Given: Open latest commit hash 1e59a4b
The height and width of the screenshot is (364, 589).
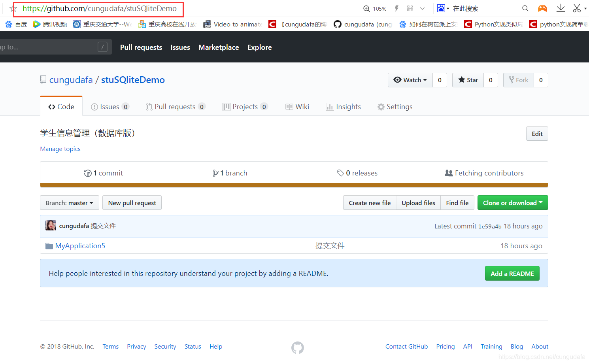Looking at the screenshot, I should pyautogui.click(x=490, y=226).
